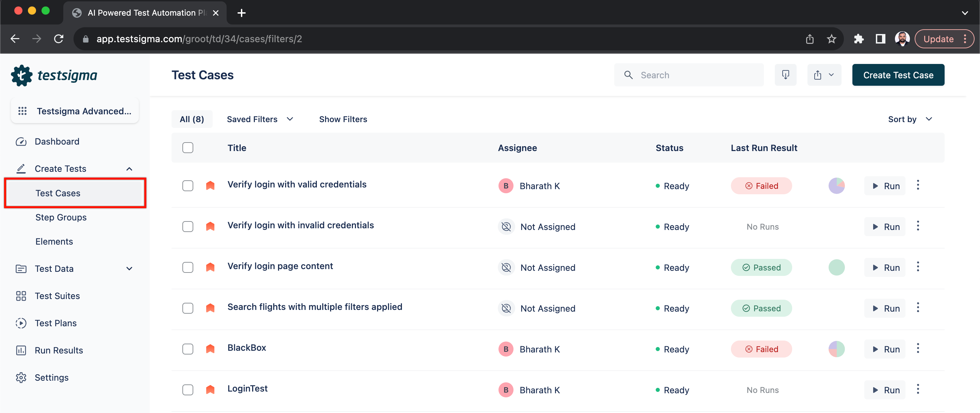Collapse the Create Tests section
The height and width of the screenshot is (413, 980).
pyautogui.click(x=129, y=168)
